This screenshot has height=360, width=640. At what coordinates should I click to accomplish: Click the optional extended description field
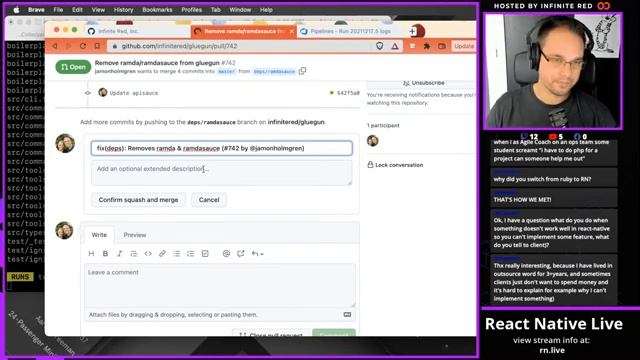222,172
